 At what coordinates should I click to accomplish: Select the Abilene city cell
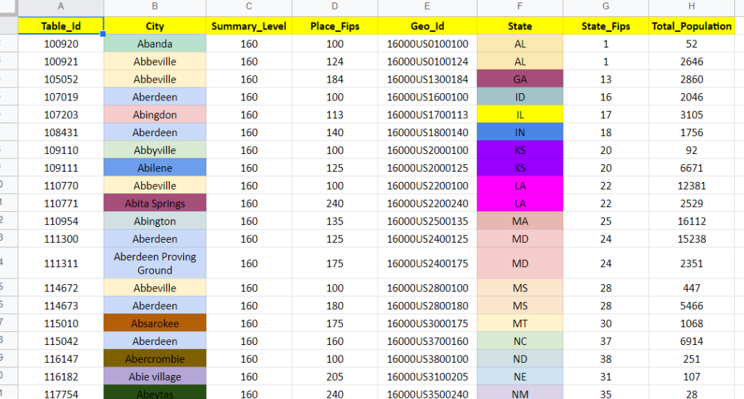click(155, 168)
